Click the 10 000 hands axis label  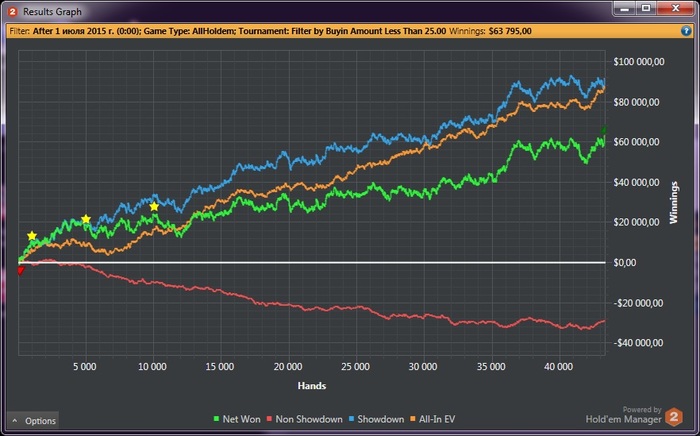click(152, 367)
